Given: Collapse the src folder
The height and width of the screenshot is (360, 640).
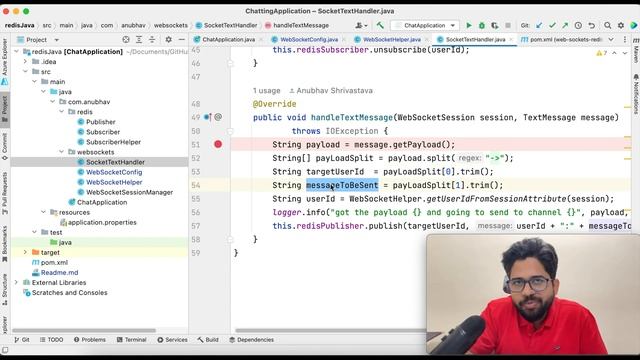Looking at the screenshot, I should coord(25,71).
